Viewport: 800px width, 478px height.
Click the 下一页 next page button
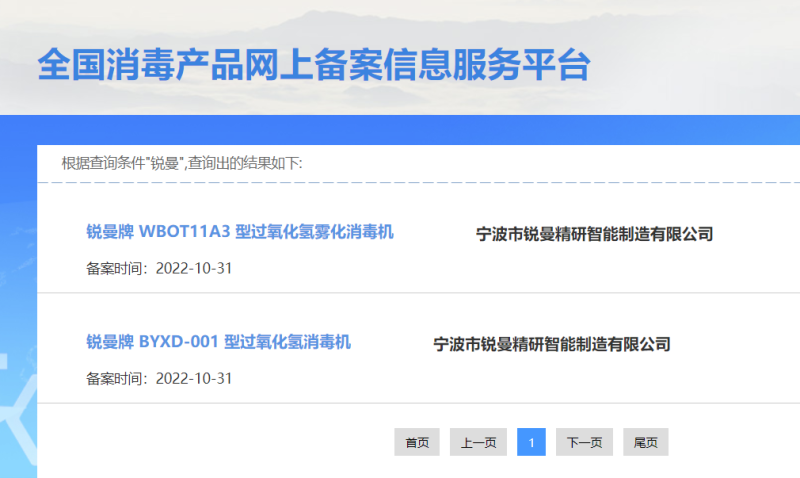coord(584,442)
